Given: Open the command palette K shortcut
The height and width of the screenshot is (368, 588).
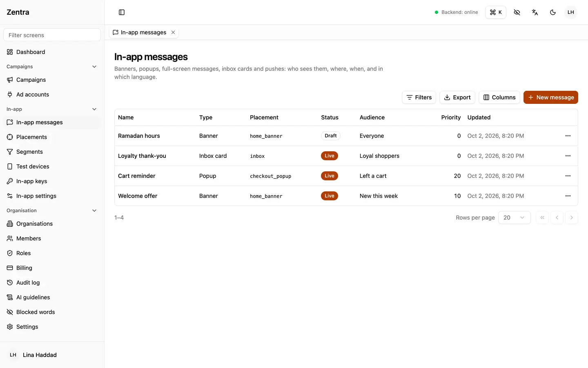Looking at the screenshot, I should pyautogui.click(x=496, y=12).
